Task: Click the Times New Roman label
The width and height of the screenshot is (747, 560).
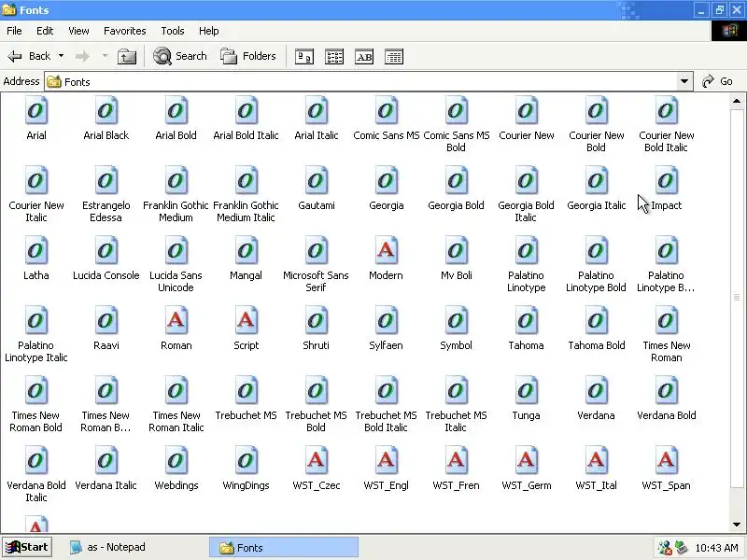Action: click(667, 352)
